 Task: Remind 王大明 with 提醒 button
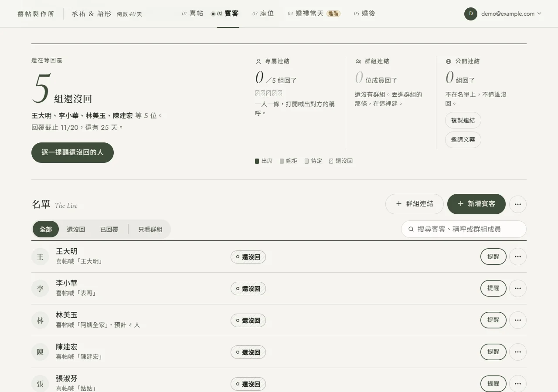(x=493, y=257)
